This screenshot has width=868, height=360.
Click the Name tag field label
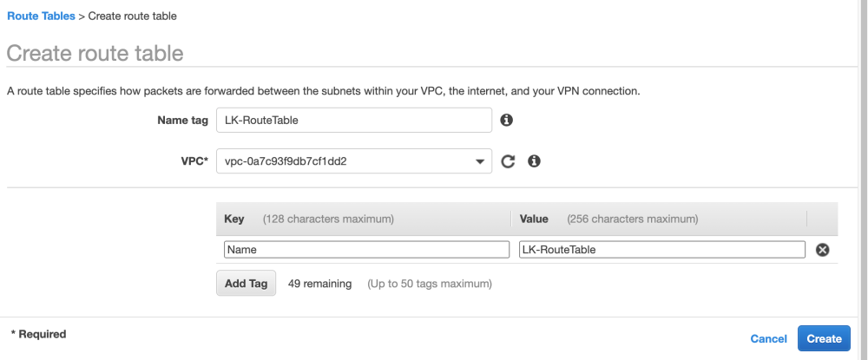182,120
